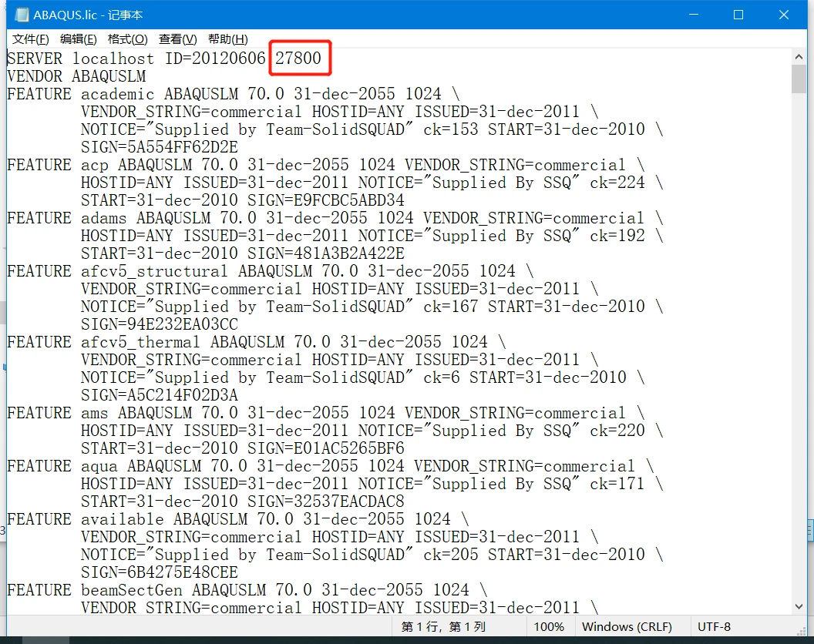Click ck=6 in afcv5_thermal feature
Viewport: 814px width, 644px height.
(x=441, y=377)
